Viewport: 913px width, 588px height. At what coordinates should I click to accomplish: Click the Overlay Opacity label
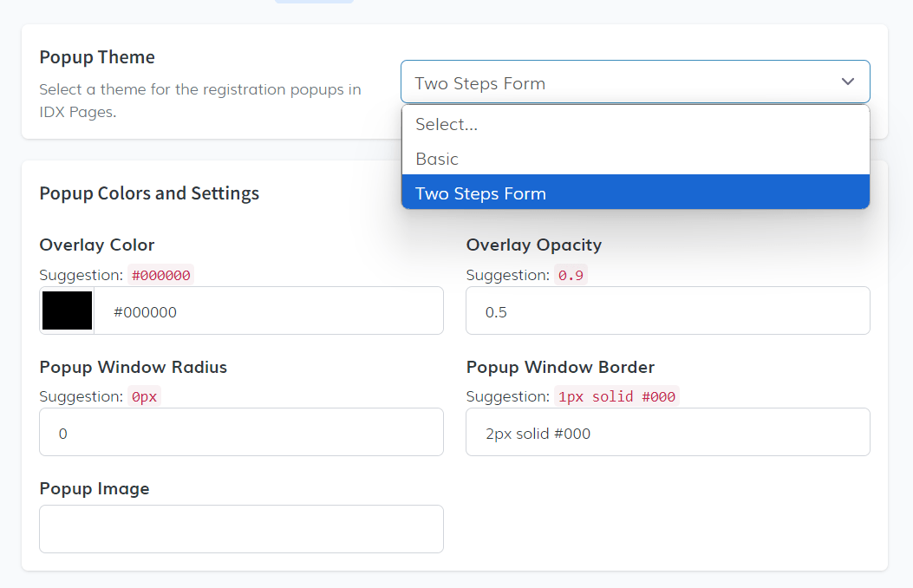click(533, 245)
